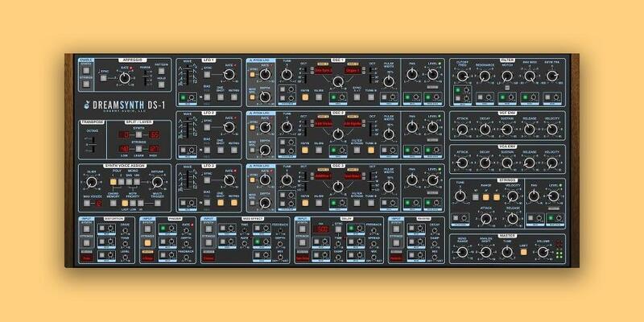Open the OSC 1 Wave B selector display
Image resolution: width=644 pixels, height=322 pixels.
tap(353, 71)
